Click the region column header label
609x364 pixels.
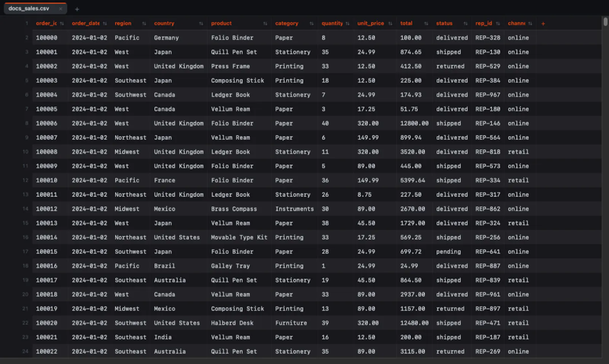click(123, 23)
